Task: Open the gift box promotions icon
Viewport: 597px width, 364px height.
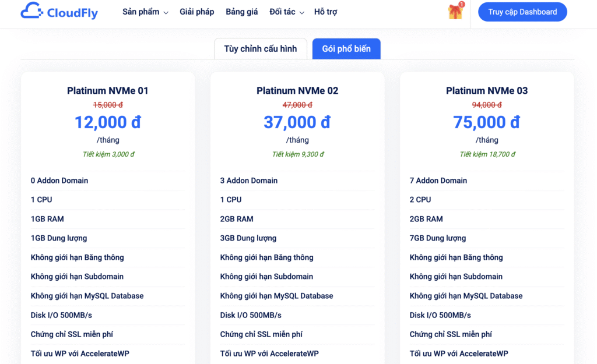Action: [x=455, y=12]
